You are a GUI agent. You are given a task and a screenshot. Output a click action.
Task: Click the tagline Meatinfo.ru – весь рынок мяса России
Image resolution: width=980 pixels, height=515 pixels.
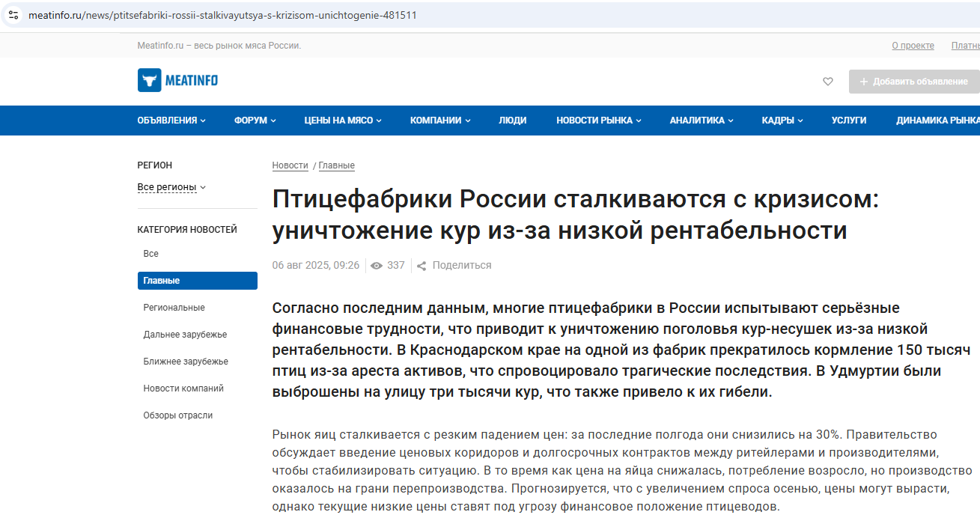coord(219,46)
